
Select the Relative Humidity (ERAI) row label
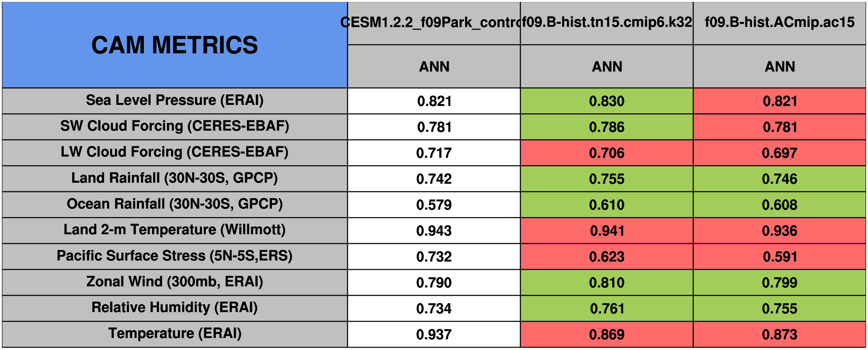click(x=175, y=308)
